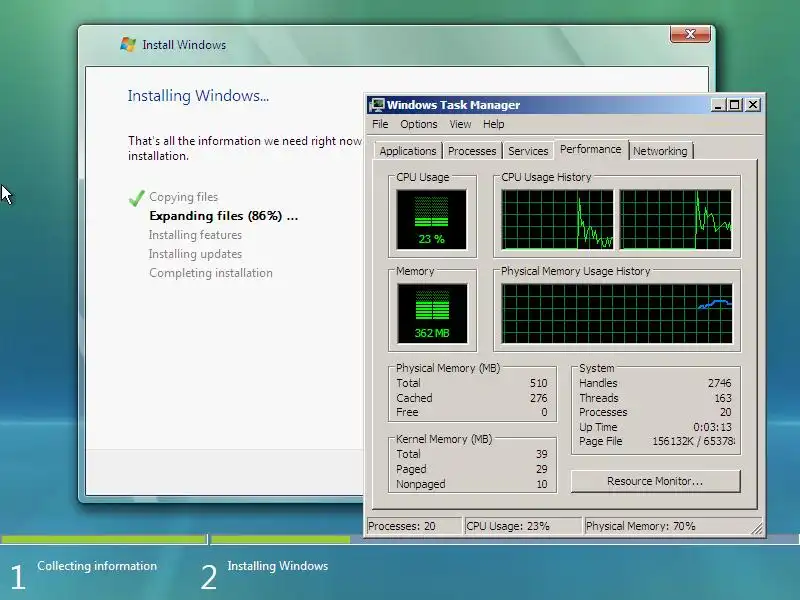
Task: Click the CPU Usage 23 % gauge
Action: click(x=432, y=220)
